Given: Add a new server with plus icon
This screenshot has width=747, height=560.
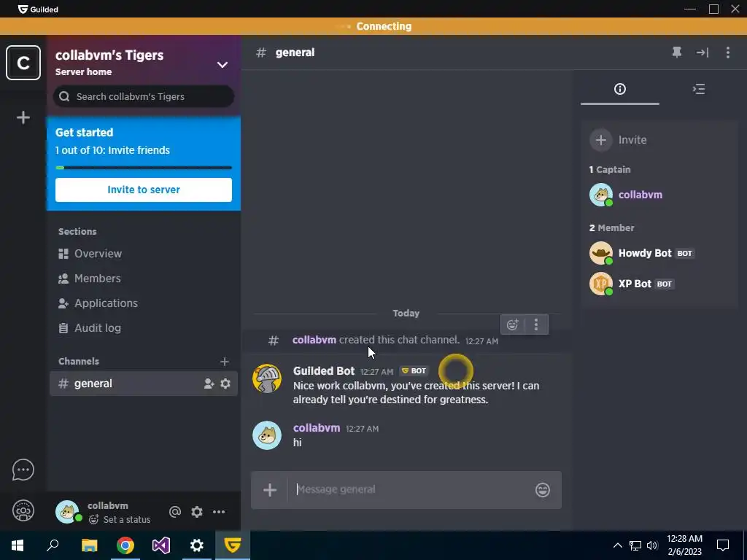Looking at the screenshot, I should (x=23, y=117).
